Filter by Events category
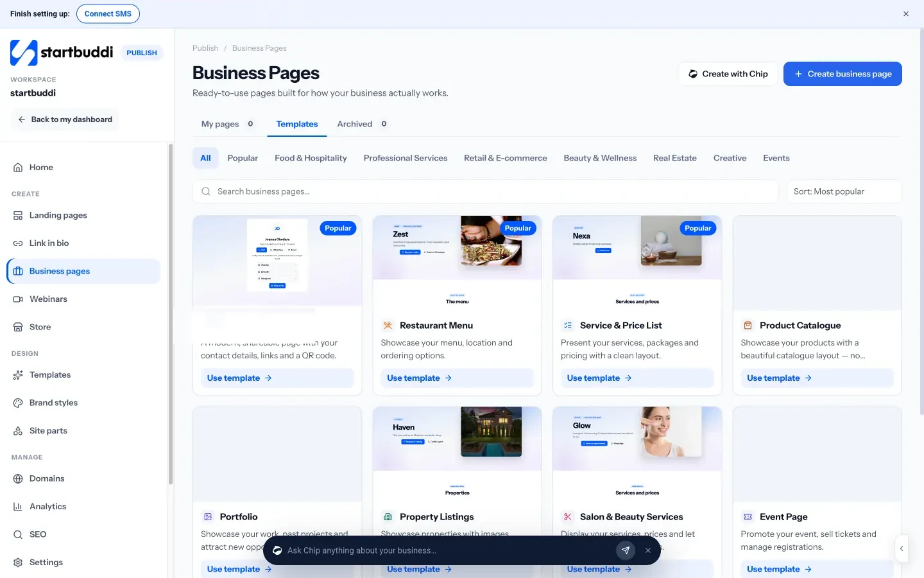924x578 pixels. (x=776, y=158)
